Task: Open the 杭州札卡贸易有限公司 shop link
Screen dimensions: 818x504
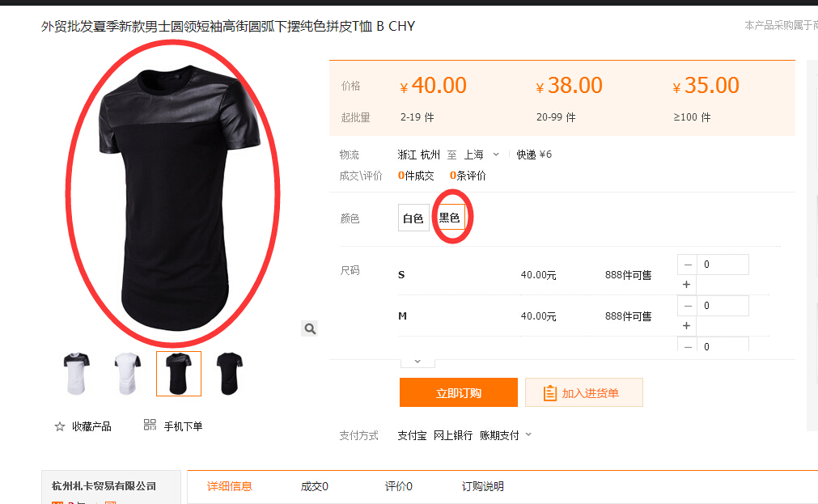Action: pyautogui.click(x=104, y=485)
